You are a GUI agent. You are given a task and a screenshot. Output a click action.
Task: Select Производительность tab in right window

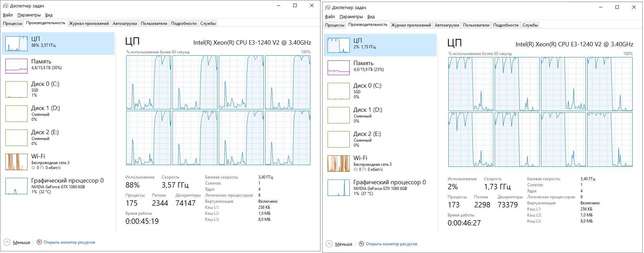point(368,24)
